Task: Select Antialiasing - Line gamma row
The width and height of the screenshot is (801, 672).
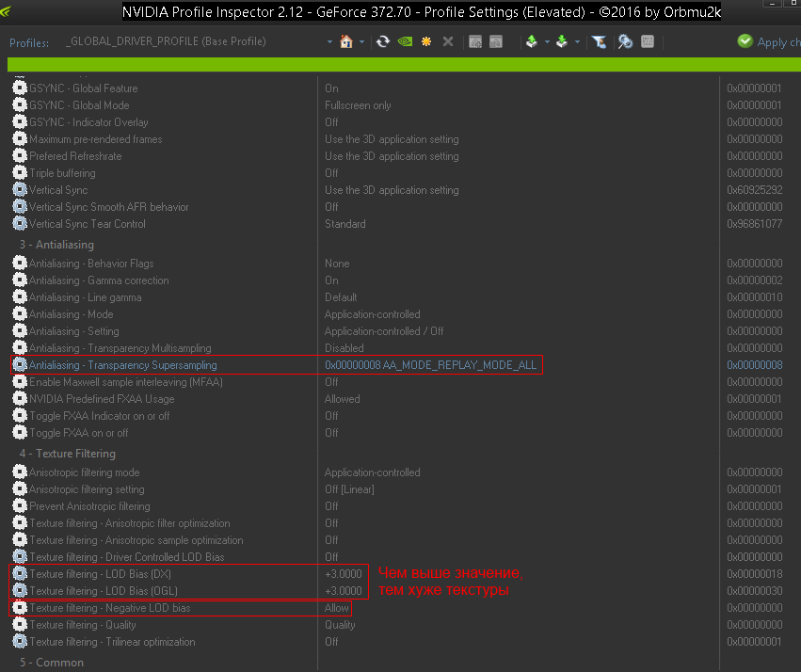Action: tap(86, 297)
